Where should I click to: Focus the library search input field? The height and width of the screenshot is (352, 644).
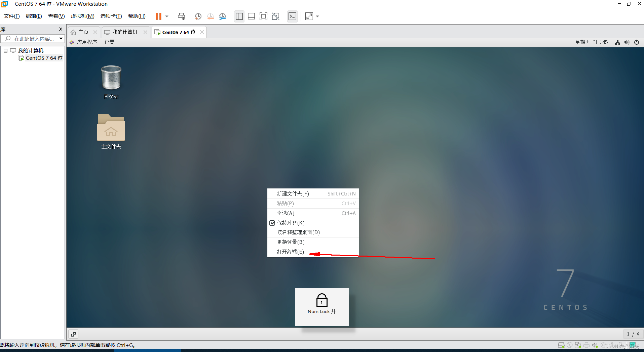pyautogui.click(x=32, y=39)
